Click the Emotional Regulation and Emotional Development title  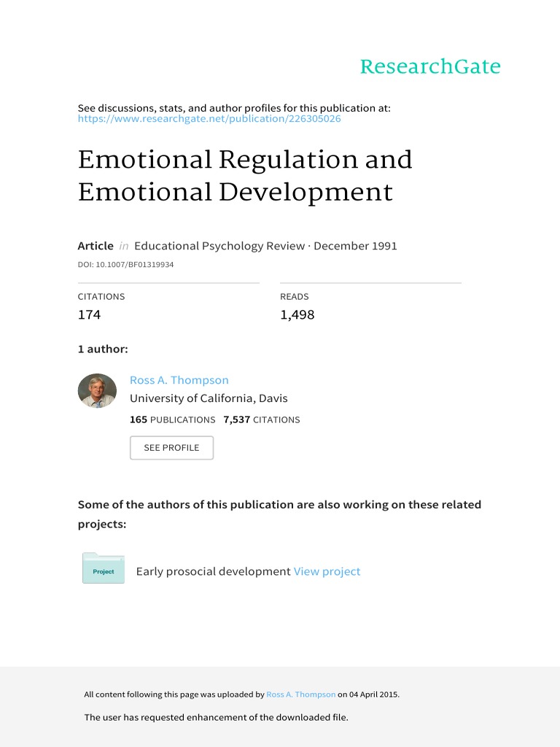(x=245, y=176)
